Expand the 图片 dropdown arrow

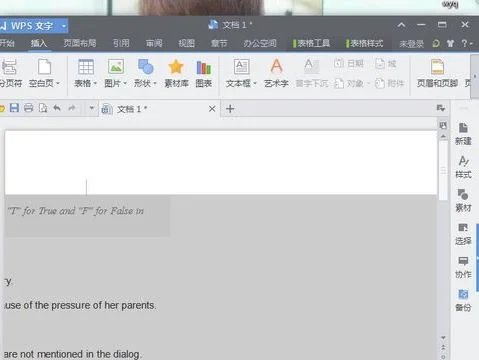tap(125, 83)
